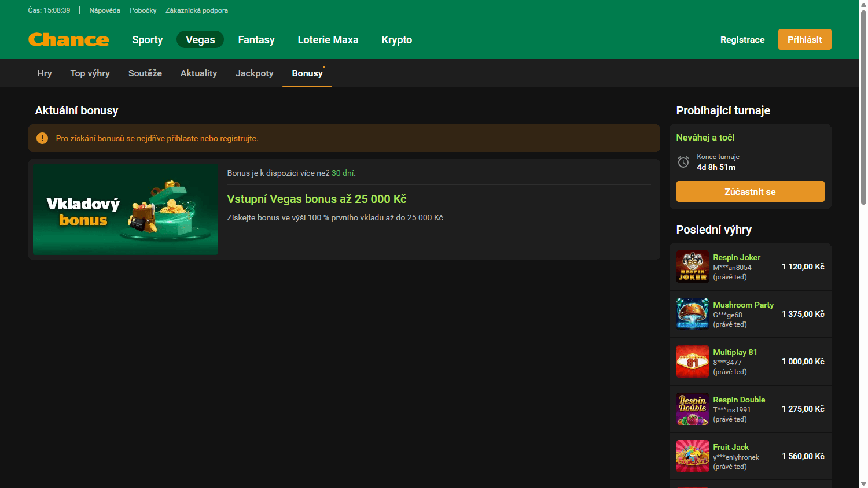Click the Zúčastnit se button
Image resolution: width=868 pixels, height=488 pixels.
(x=750, y=191)
